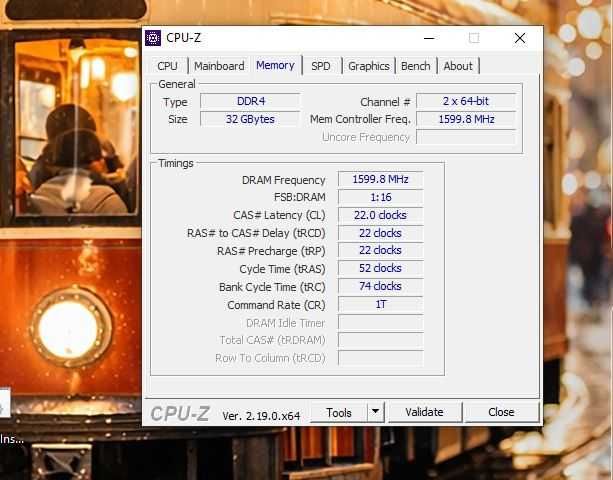Click the memory Type value DDR4
Screen dimensions: 613x480
pyautogui.click(x=250, y=101)
